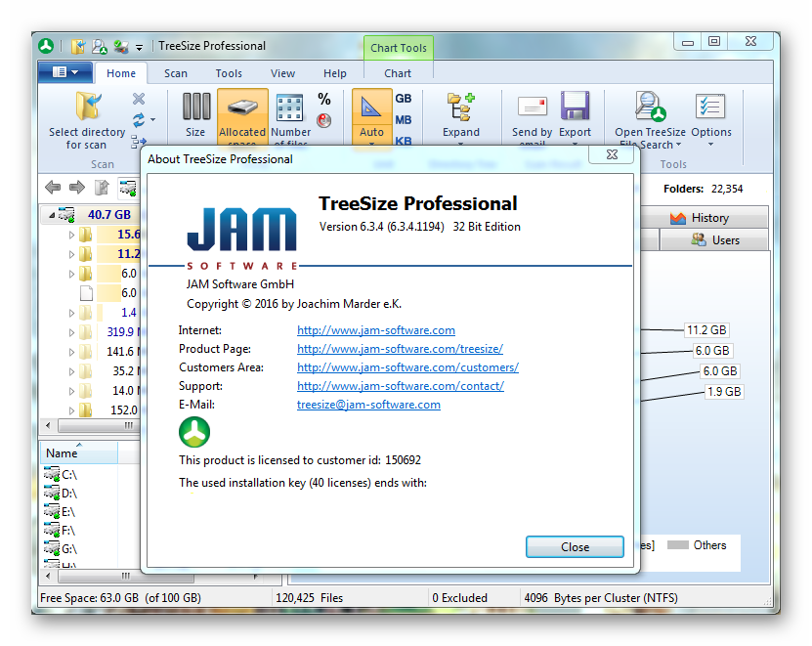Image resolution: width=812 pixels, height=646 pixels.
Task: Click the drive icon beside the Up icon
Action: (x=128, y=187)
